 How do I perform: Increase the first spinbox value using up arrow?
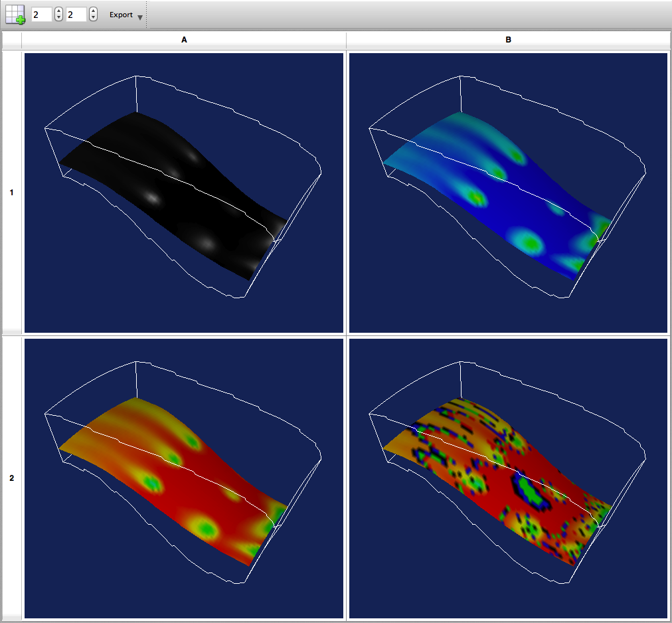click(x=58, y=11)
